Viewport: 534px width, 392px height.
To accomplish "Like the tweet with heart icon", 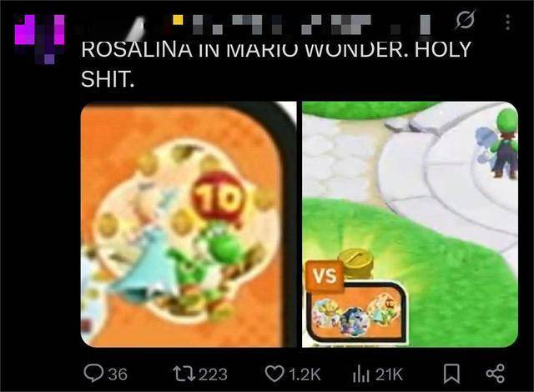I will 275,374.
